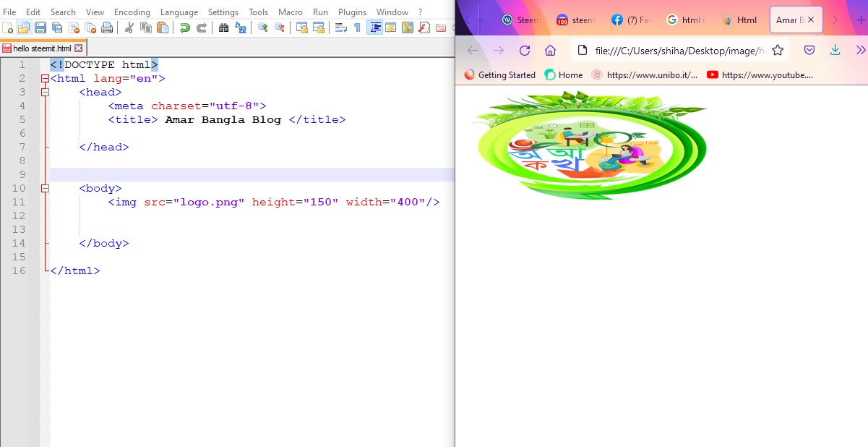This screenshot has height=447, width=868.
Task: Save page to Pocket icon
Action: pos(809,50)
